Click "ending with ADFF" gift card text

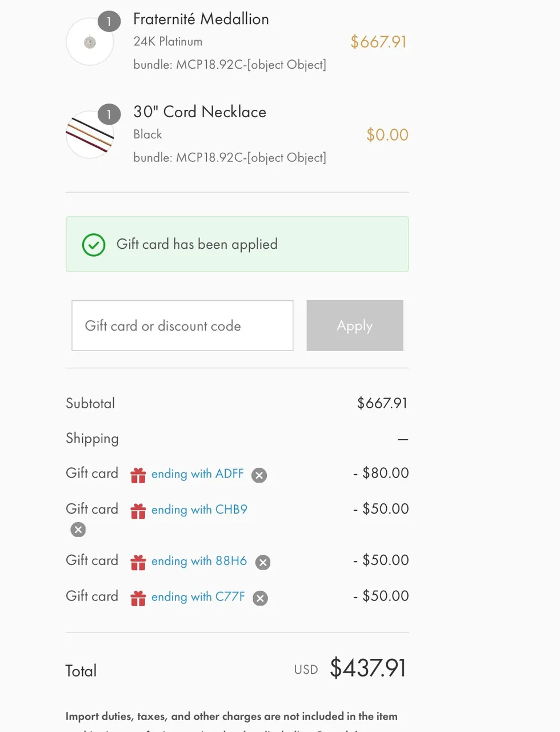point(197,474)
